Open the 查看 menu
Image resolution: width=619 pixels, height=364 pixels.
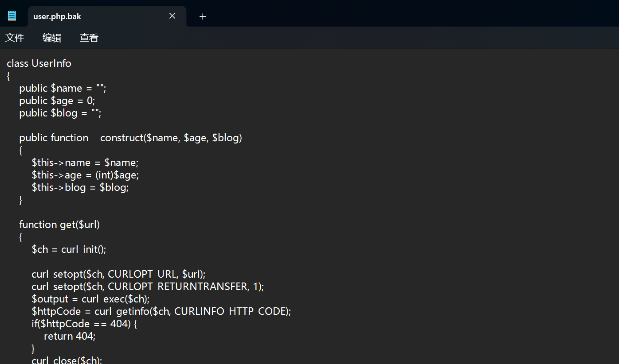pyautogui.click(x=89, y=38)
